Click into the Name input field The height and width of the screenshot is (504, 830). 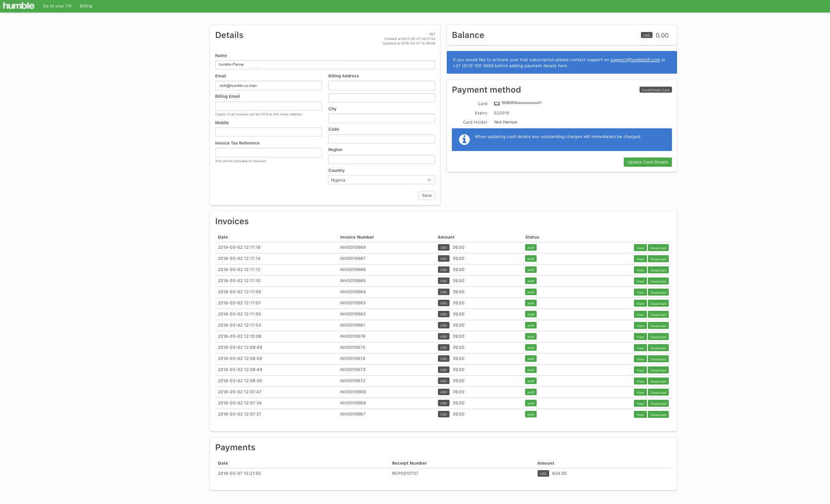324,65
